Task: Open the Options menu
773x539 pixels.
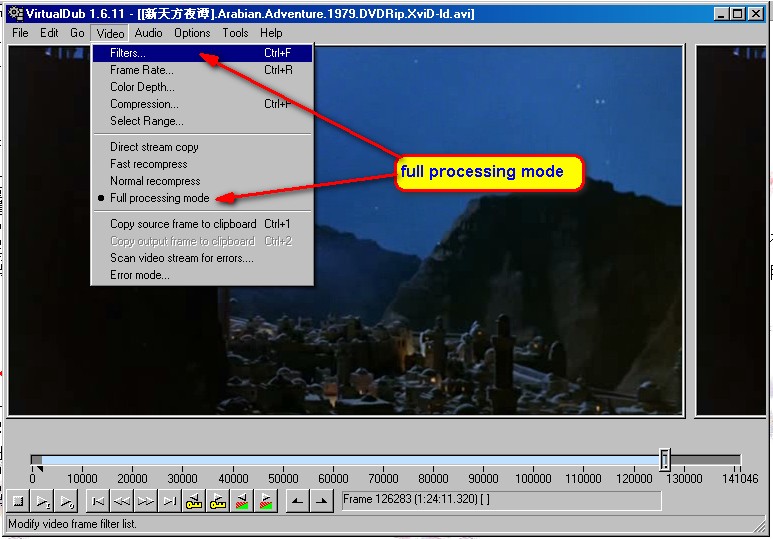Action: point(192,33)
